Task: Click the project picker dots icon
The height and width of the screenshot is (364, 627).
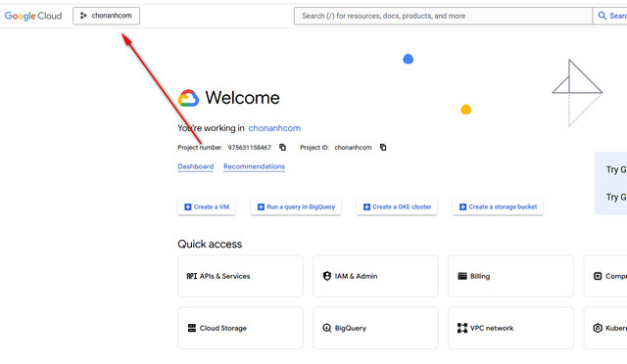Action: tap(83, 16)
